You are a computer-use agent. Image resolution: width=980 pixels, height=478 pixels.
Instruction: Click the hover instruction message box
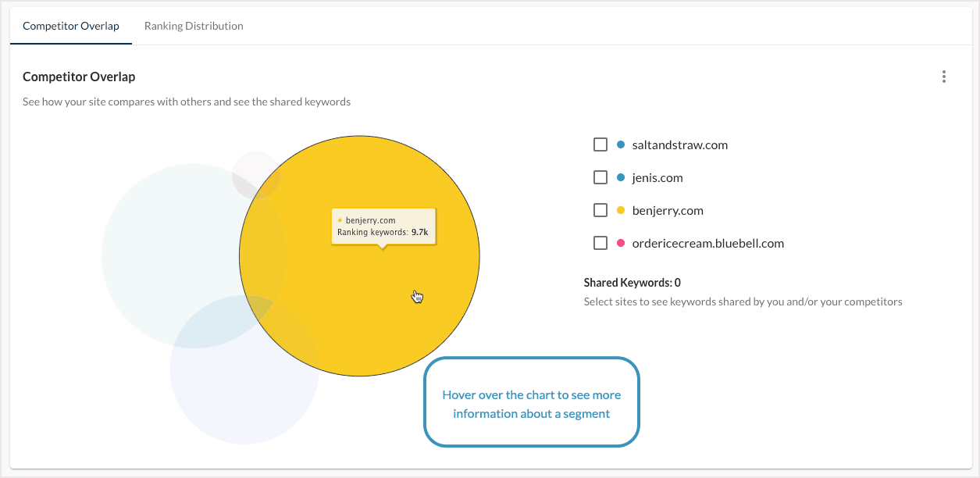(532, 403)
